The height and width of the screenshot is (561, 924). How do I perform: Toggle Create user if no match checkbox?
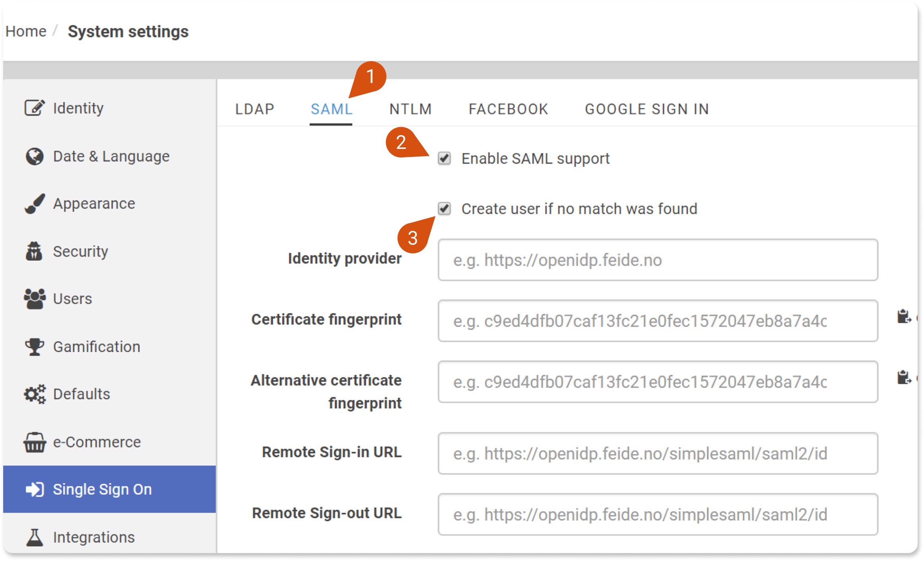pyautogui.click(x=444, y=208)
